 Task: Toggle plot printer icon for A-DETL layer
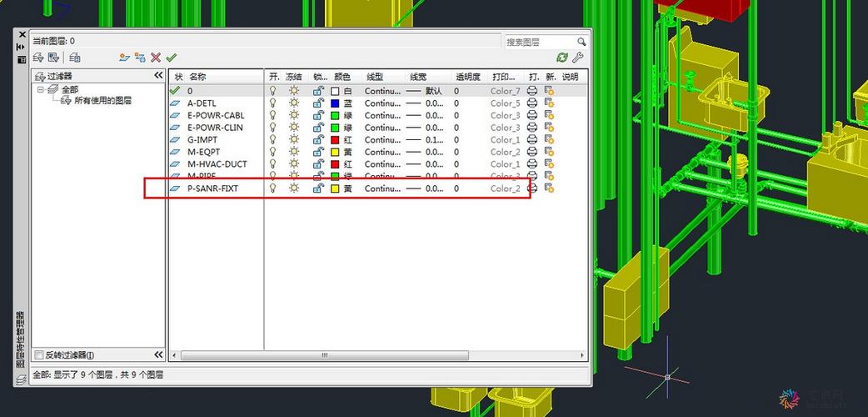[x=532, y=103]
